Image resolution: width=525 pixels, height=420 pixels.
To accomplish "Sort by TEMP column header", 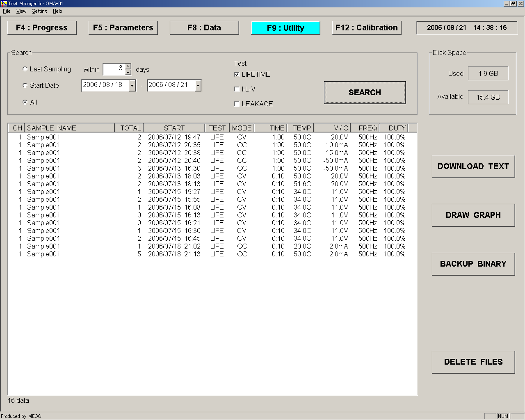I will tap(301, 128).
